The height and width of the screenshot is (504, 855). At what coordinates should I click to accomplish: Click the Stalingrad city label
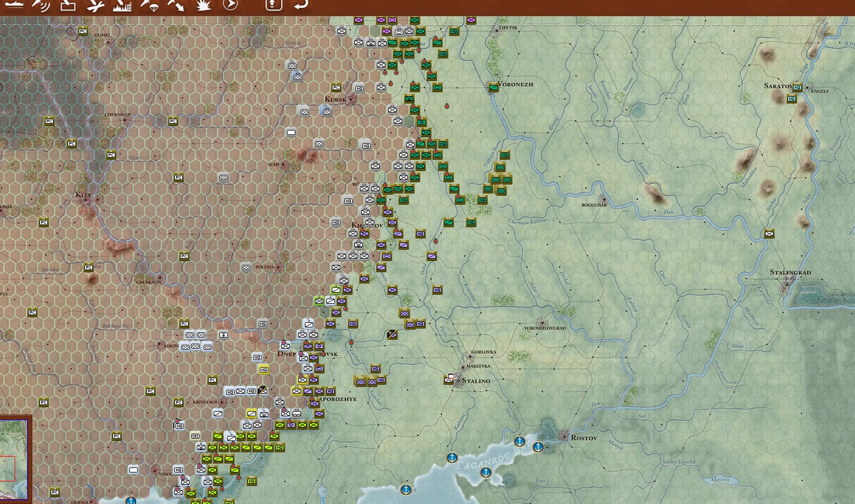(x=790, y=272)
